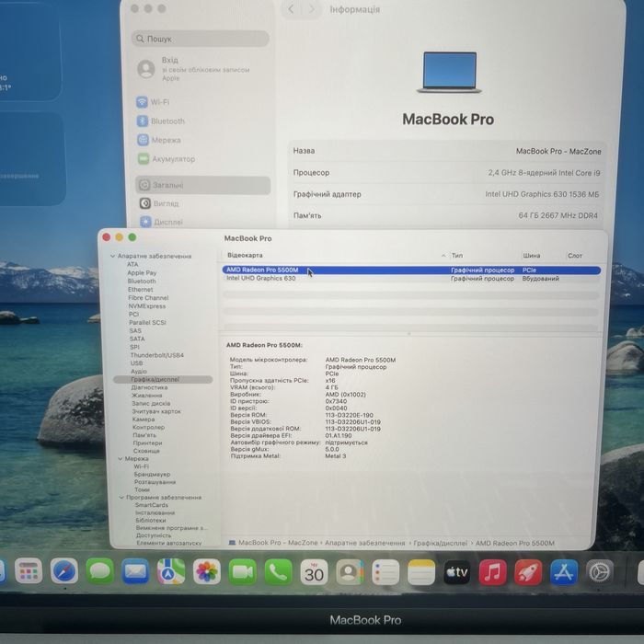Open Вигляд in Settings sidebar
This screenshot has height=644, width=644.
[x=159, y=203]
